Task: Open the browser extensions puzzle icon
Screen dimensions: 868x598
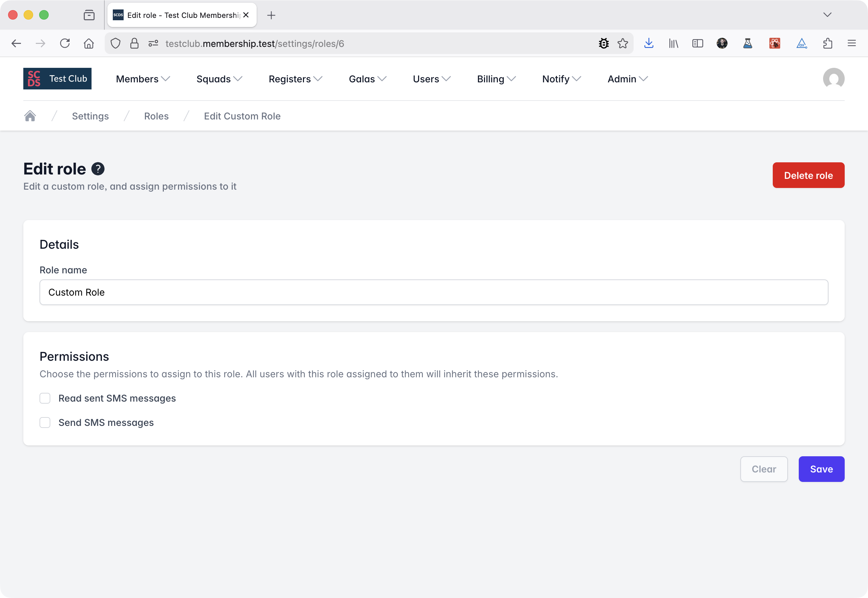Action: (827, 44)
